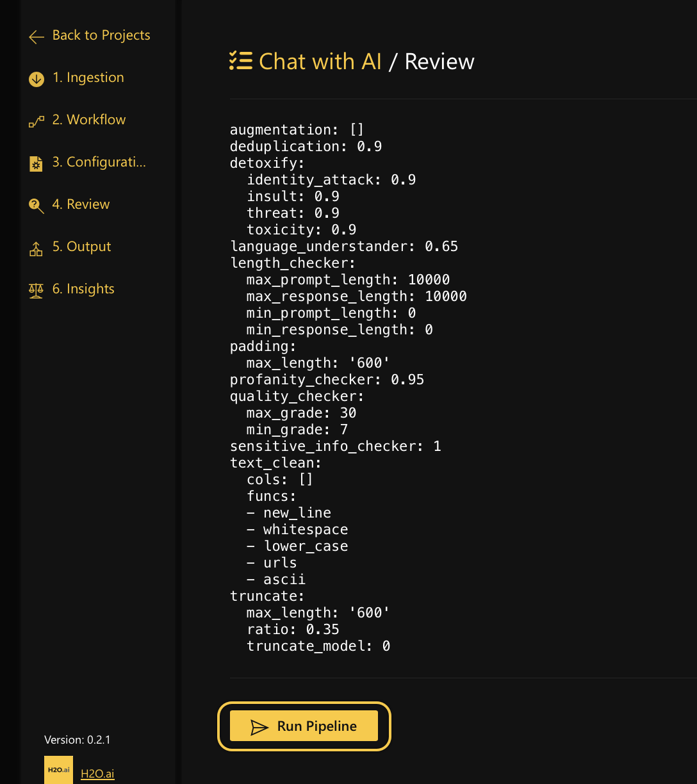This screenshot has height=784, width=697.
Task: Open 6. Insights page
Action: pos(83,289)
